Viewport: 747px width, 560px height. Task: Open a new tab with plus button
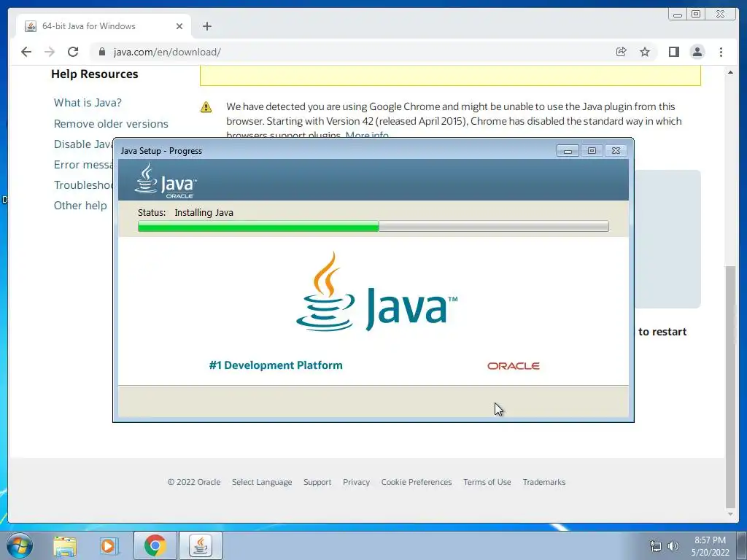pos(206,26)
